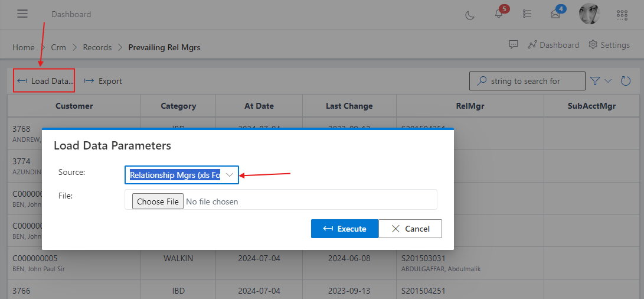The width and height of the screenshot is (644, 299).
Task: Toggle dark mode moon icon
Action: pos(469,15)
